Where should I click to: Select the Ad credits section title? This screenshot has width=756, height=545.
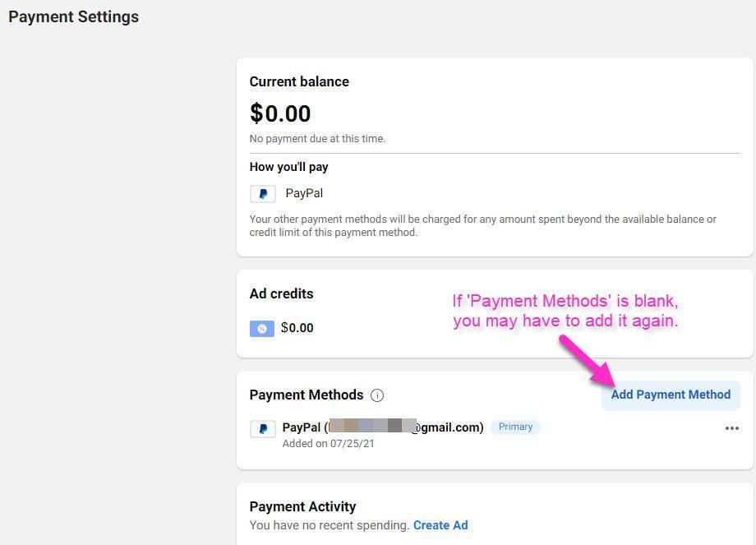click(281, 293)
